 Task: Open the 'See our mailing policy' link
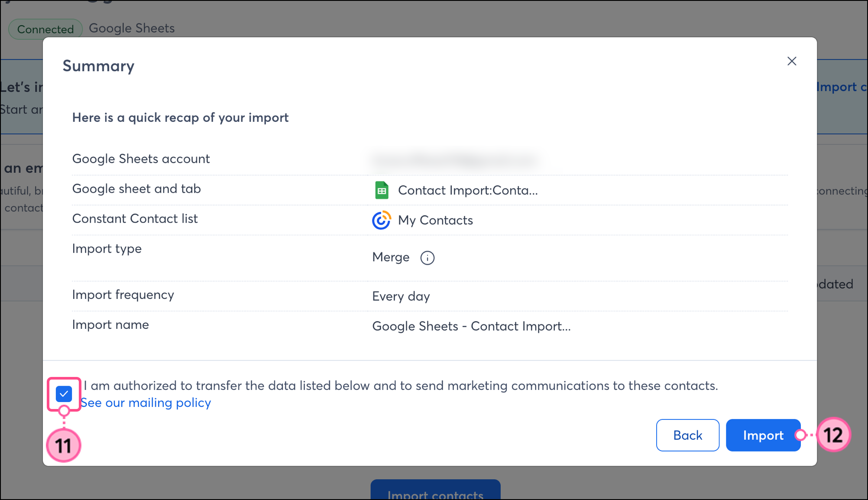(x=146, y=403)
